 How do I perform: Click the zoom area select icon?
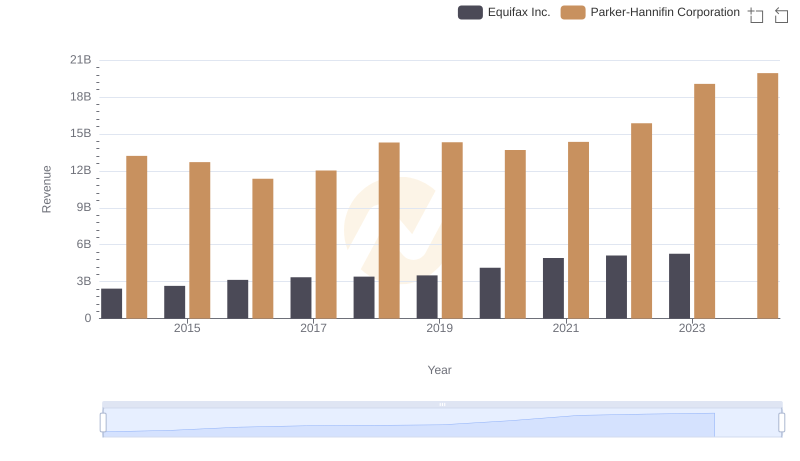click(x=756, y=15)
